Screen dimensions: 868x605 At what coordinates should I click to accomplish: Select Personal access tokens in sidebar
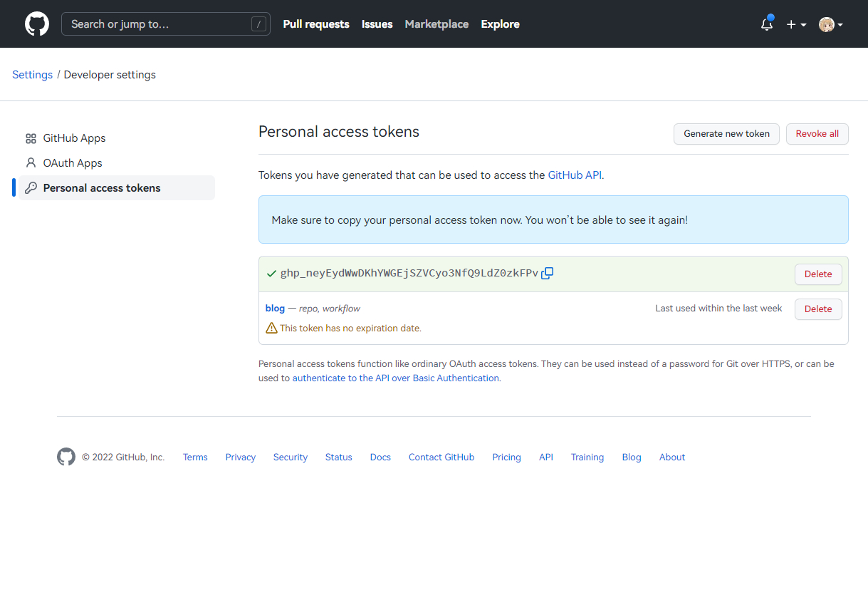[116, 188]
